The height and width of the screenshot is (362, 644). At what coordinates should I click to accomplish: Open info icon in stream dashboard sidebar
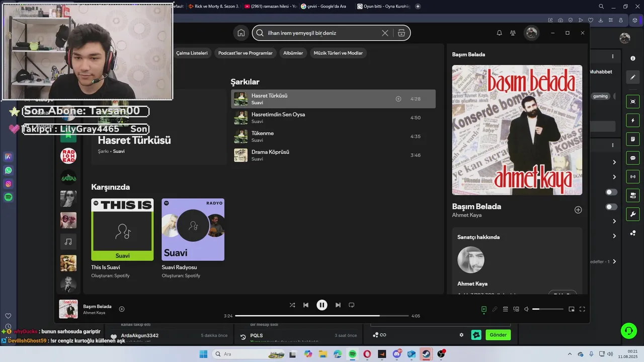pos(633,58)
